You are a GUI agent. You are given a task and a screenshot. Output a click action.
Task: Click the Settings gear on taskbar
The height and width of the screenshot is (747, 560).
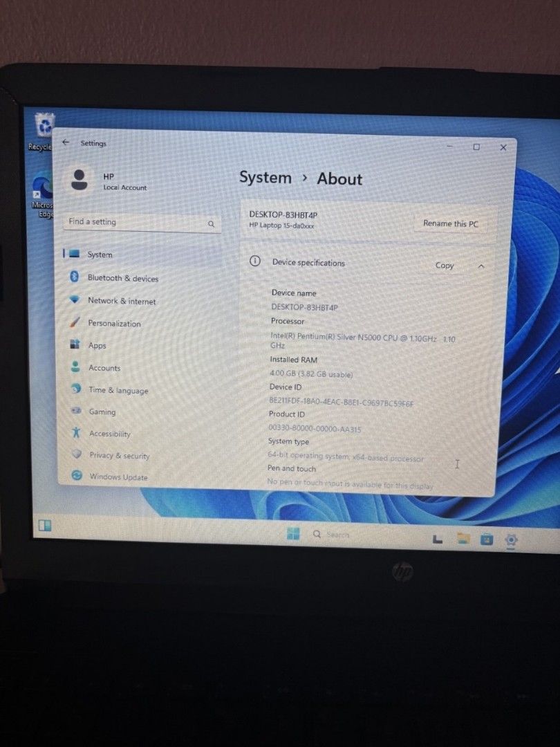[511, 540]
